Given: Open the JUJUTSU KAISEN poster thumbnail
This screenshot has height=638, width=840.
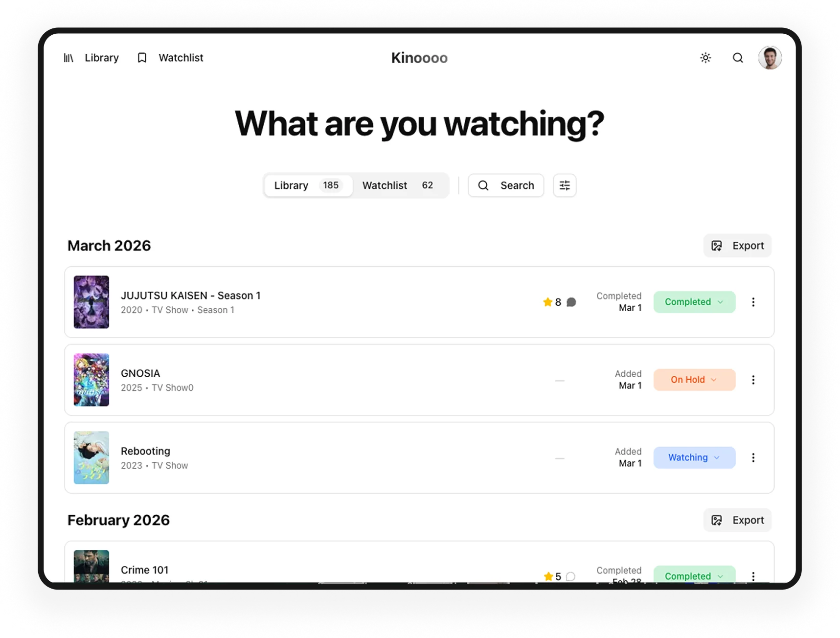Looking at the screenshot, I should [x=91, y=302].
